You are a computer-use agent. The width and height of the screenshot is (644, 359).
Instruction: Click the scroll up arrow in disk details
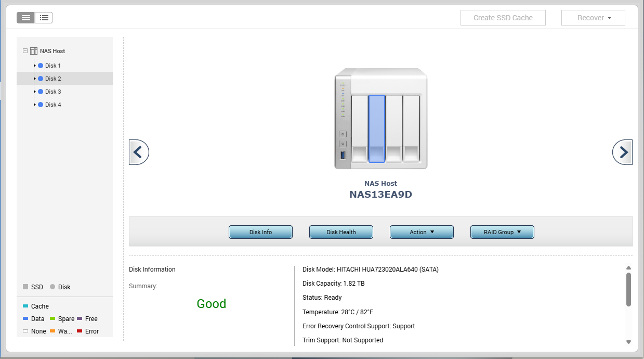(628, 268)
